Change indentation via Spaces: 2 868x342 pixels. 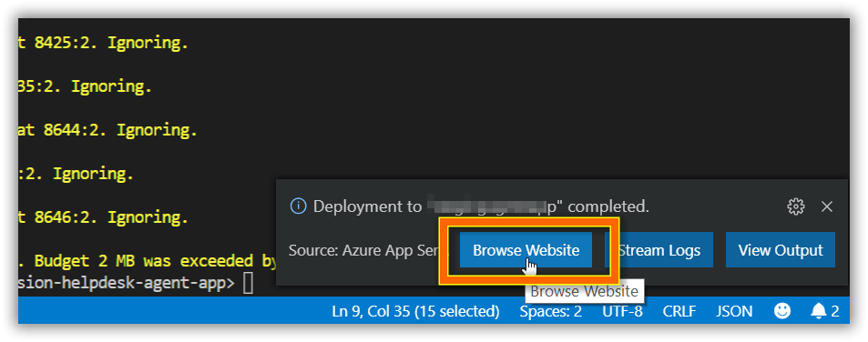point(551,312)
